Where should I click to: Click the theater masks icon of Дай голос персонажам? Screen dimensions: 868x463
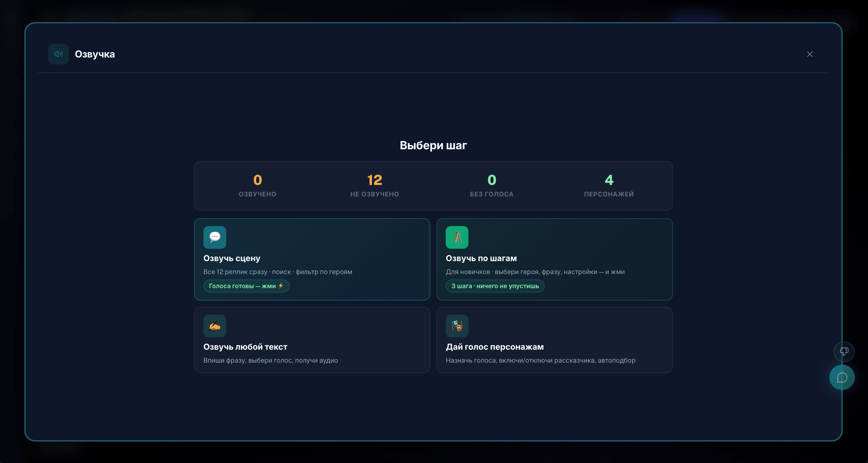coord(457,326)
